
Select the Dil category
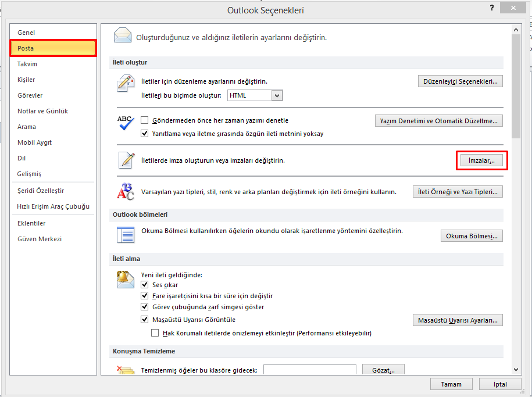click(53, 158)
